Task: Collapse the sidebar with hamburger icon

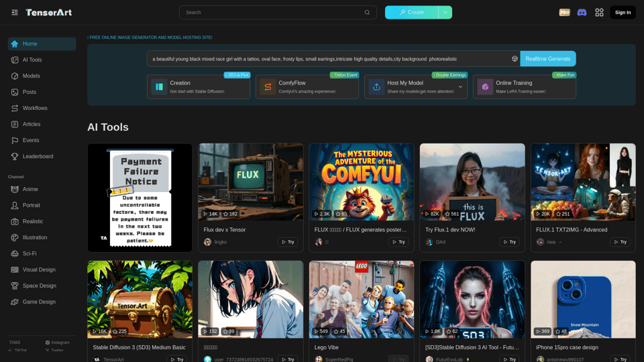Action: (x=15, y=12)
